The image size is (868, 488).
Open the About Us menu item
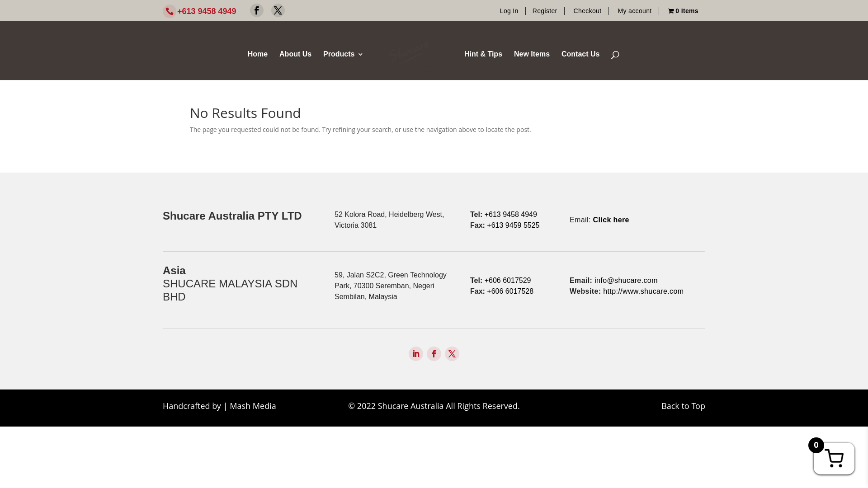295,54
